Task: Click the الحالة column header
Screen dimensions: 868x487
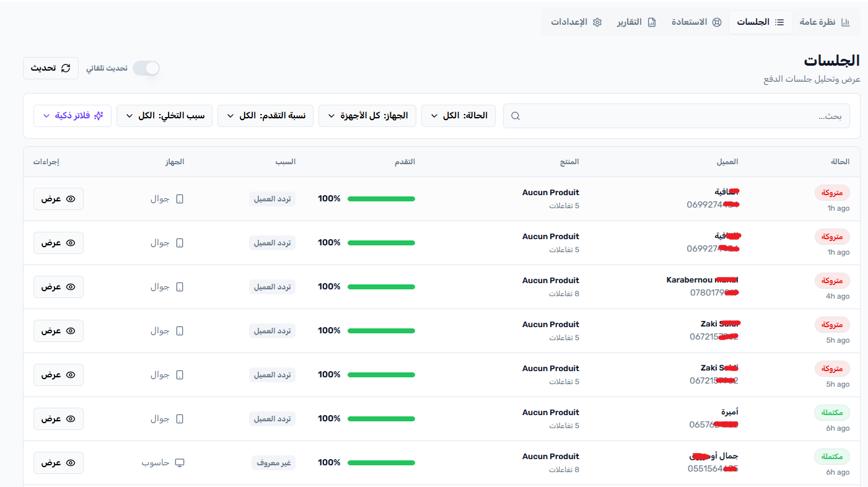Action: pos(840,162)
